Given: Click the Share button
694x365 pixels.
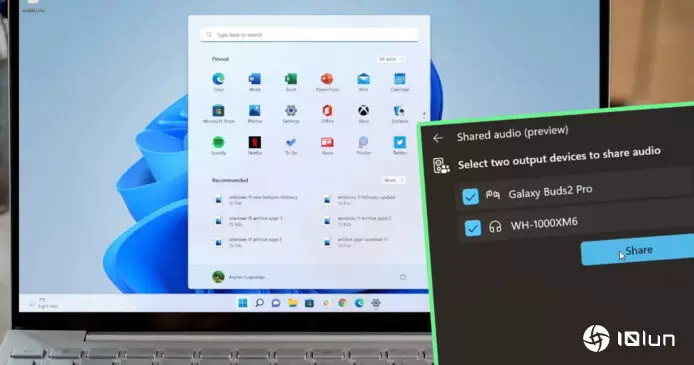Looking at the screenshot, I should tap(638, 250).
